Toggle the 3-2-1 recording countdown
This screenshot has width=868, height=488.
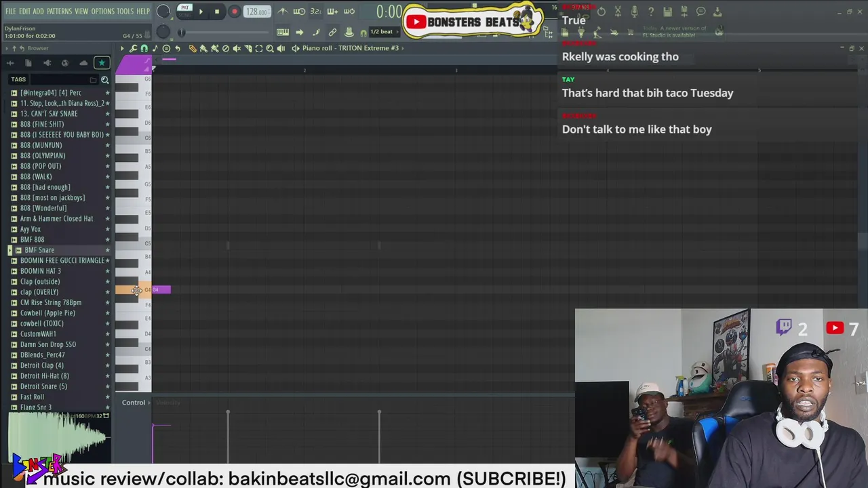click(x=316, y=12)
